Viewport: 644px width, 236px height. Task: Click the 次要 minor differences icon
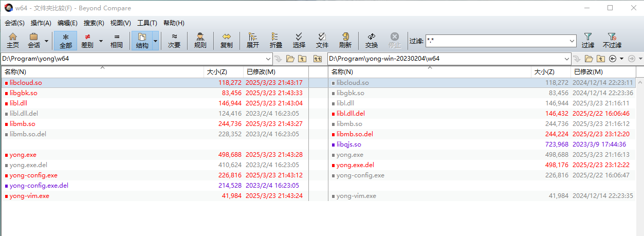(x=174, y=40)
